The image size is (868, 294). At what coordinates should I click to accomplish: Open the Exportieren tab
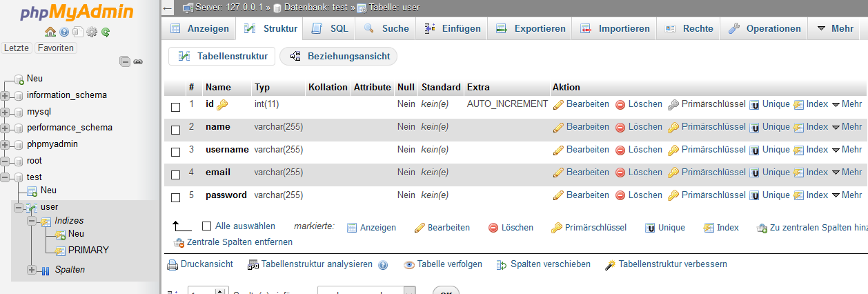tap(531, 28)
